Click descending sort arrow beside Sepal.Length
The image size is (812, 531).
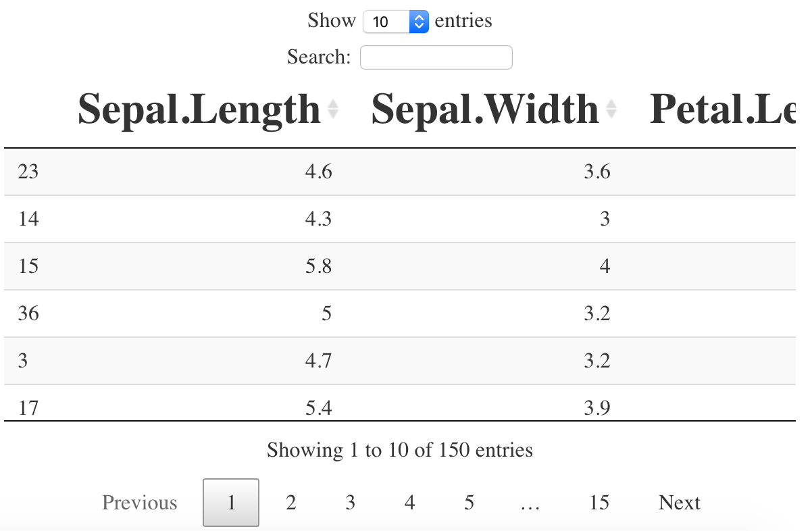click(x=333, y=115)
